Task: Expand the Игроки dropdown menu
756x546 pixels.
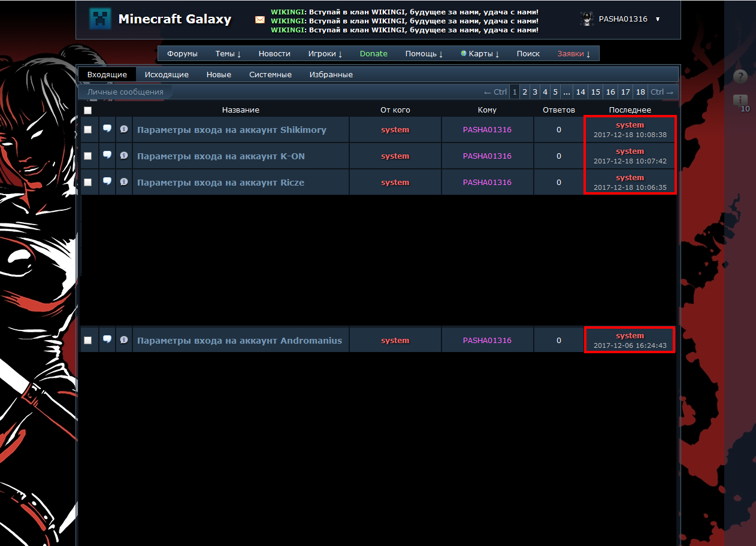Action: [x=325, y=54]
